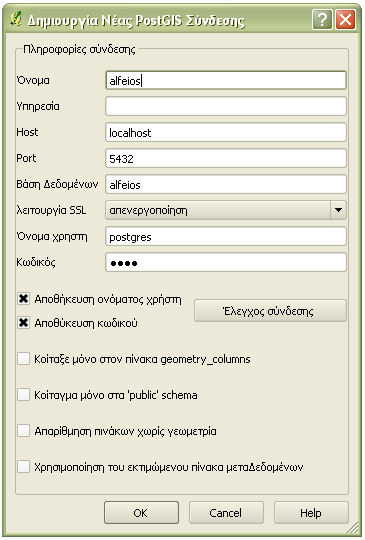Uncheck Αποθύκευση κωδικού checkbox
Viewport: 365px width, 540px height.
23,323
